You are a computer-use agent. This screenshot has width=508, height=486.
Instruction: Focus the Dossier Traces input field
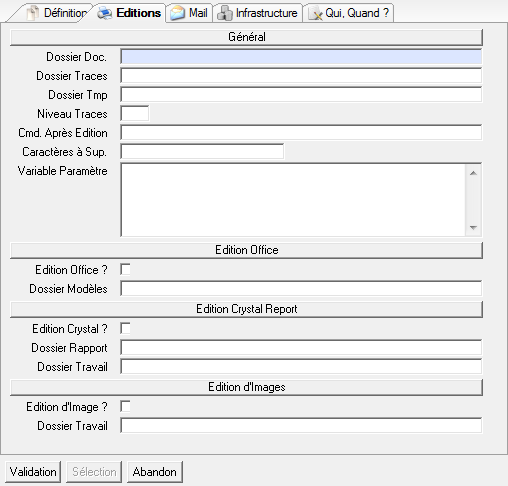coord(301,76)
